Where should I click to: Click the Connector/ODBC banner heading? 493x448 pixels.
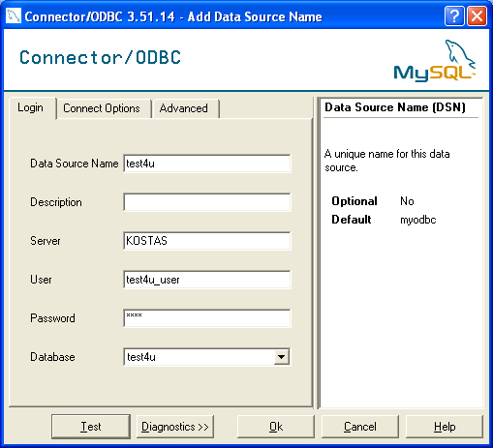tap(100, 58)
